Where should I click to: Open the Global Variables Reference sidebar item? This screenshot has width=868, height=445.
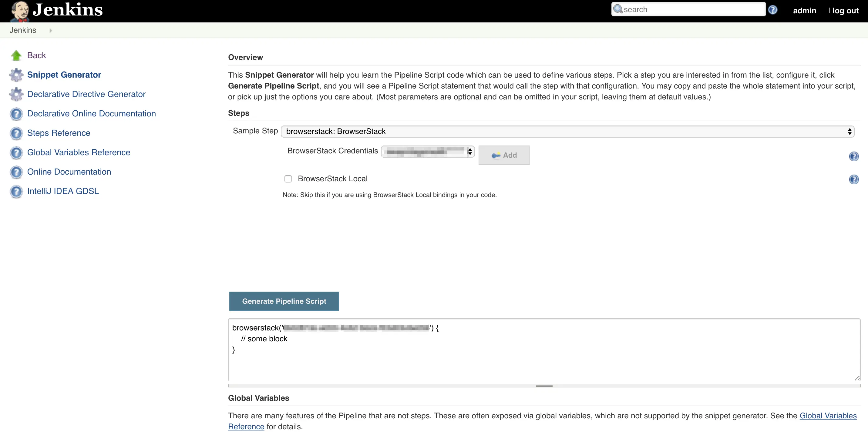point(79,152)
